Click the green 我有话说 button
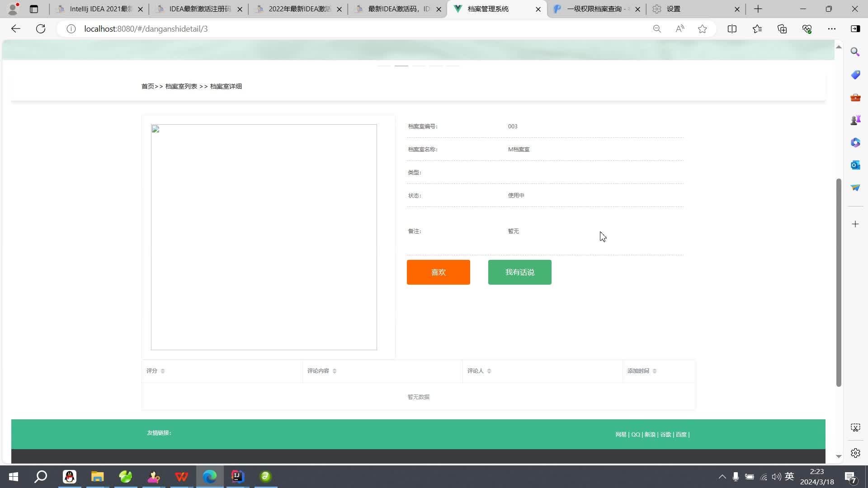This screenshot has width=868, height=488. coord(519,272)
